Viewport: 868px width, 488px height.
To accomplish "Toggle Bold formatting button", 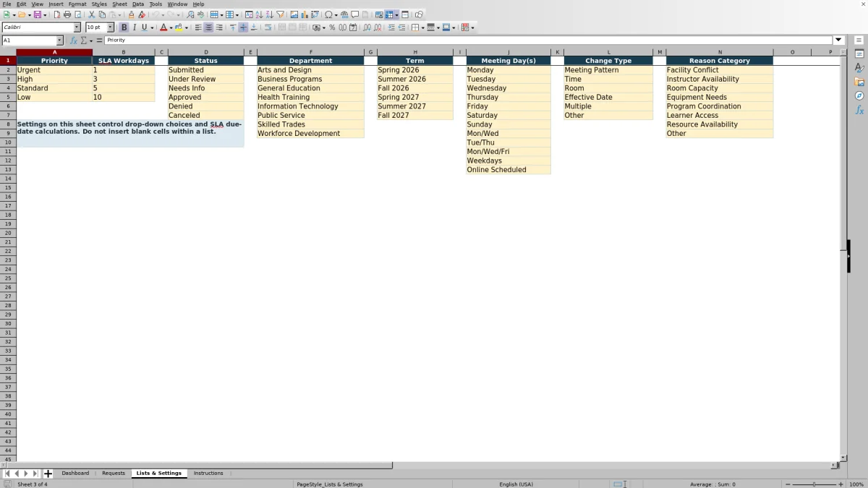I will point(124,27).
